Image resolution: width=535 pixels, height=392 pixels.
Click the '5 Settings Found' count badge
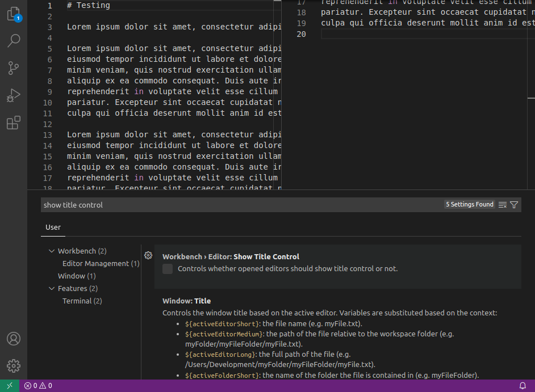click(470, 204)
